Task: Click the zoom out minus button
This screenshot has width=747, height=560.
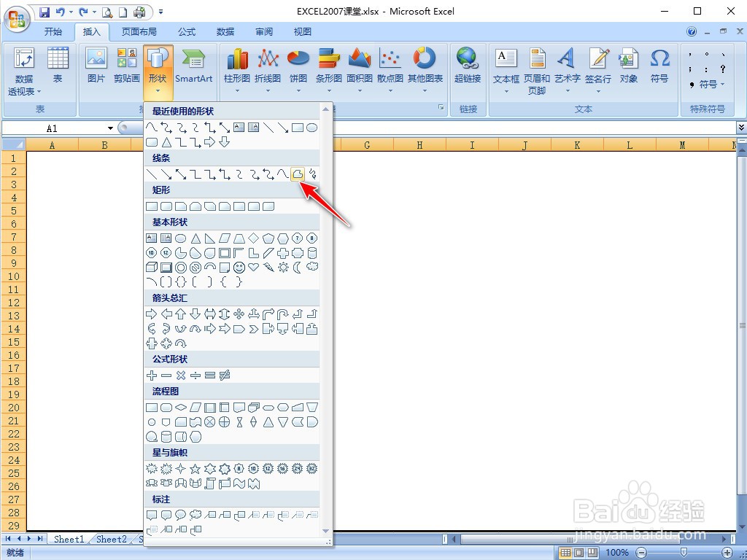Action: (642, 553)
